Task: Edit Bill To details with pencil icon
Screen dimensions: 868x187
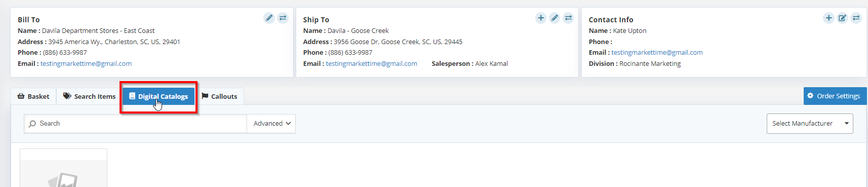Action: [x=269, y=18]
